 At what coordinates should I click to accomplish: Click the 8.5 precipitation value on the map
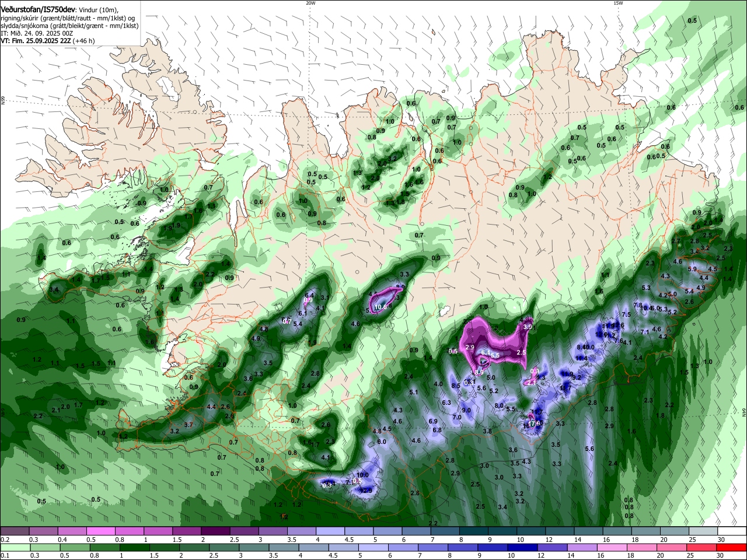coord(456,385)
